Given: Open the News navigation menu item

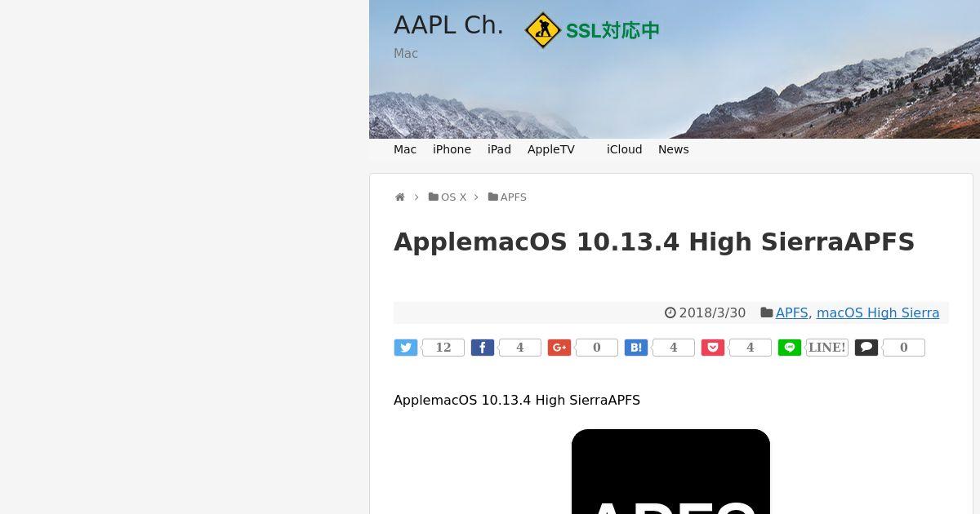Looking at the screenshot, I should point(674,149).
